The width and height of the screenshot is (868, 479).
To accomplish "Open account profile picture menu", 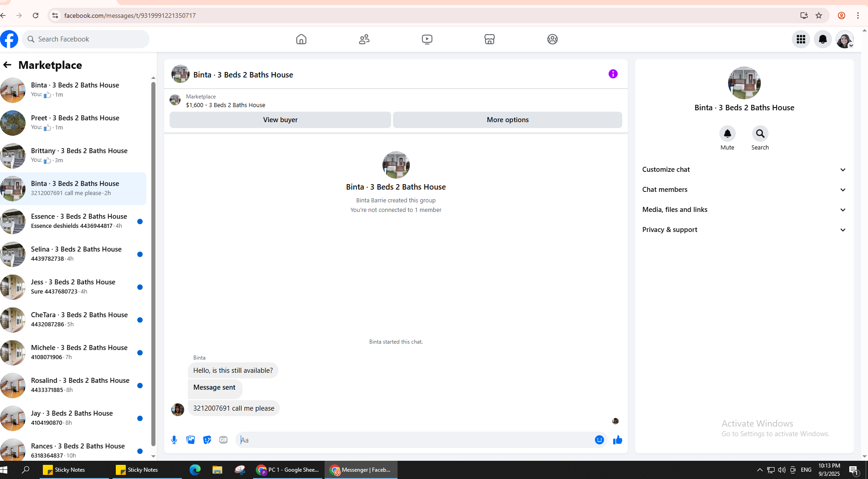I will point(845,40).
